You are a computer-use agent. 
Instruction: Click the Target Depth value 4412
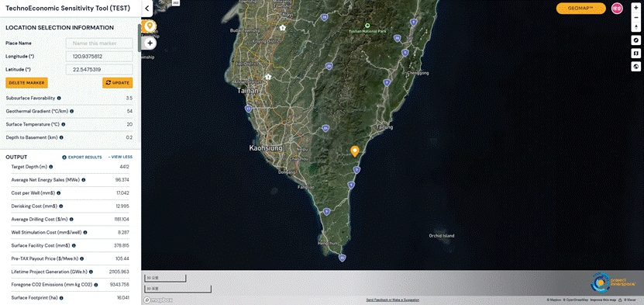pyautogui.click(x=125, y=167)
